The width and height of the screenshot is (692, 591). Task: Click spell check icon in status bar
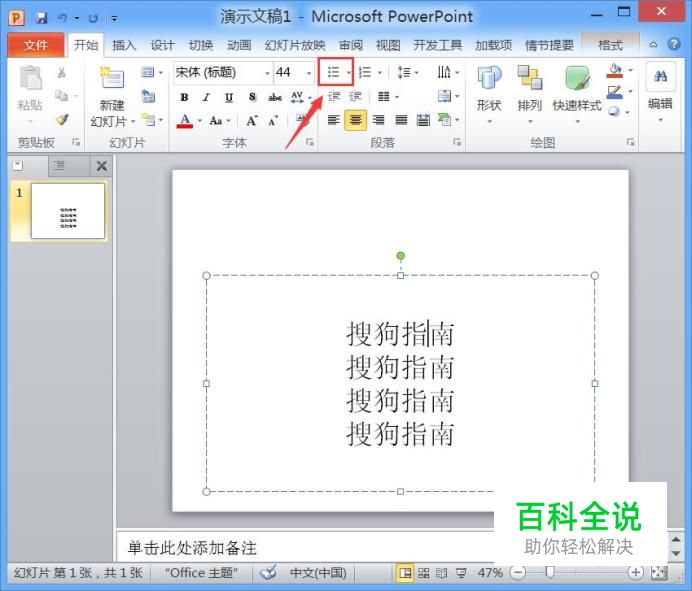click(268, 572)
